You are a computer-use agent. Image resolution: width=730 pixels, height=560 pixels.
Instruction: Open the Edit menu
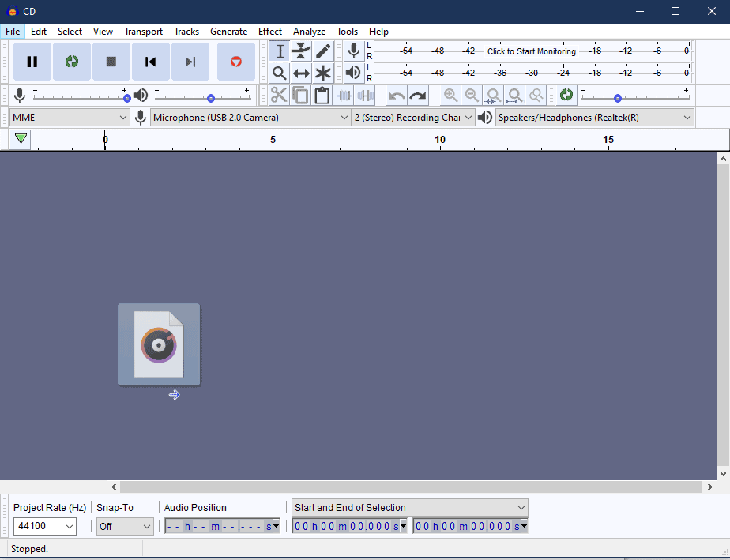[x=39, y=32]
